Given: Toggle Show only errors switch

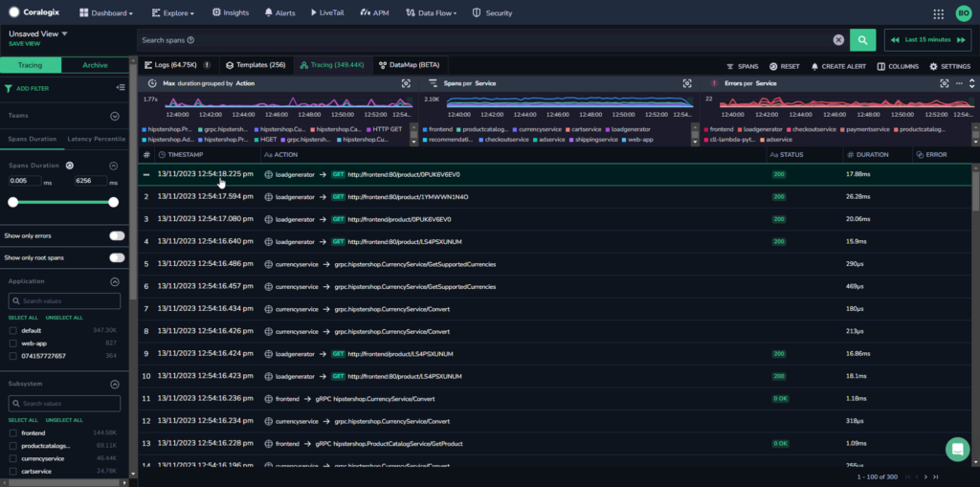Looking at the screenshot, I should point(117,235).
